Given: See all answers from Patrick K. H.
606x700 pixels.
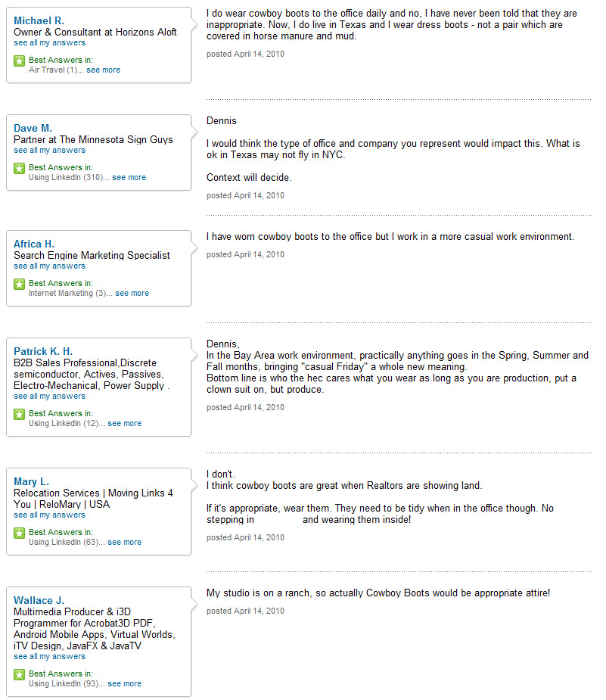Looking at the screenshot, I should coord(49,397).
